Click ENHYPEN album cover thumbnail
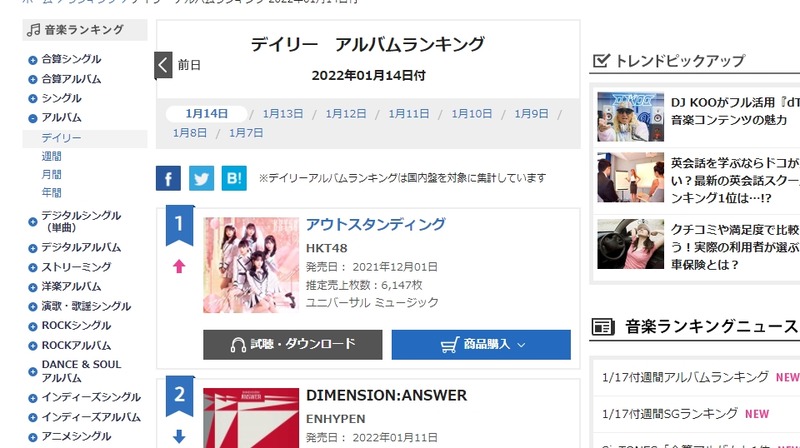The width and height of the screenshot is (800, 448). click(251, 418)
